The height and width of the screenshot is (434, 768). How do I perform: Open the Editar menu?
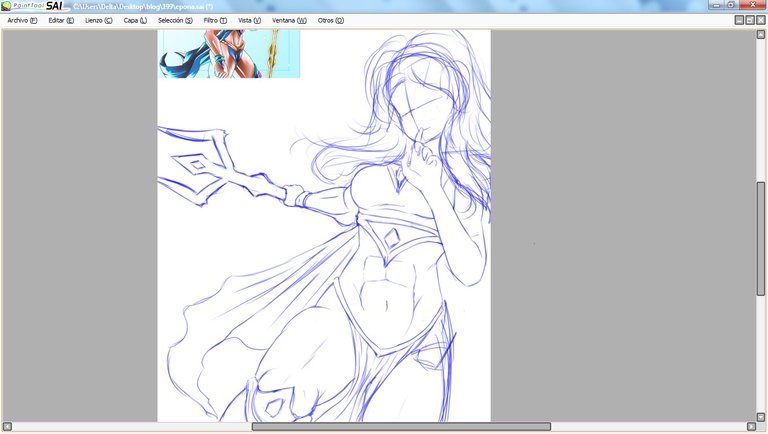(x=61, y=21)
